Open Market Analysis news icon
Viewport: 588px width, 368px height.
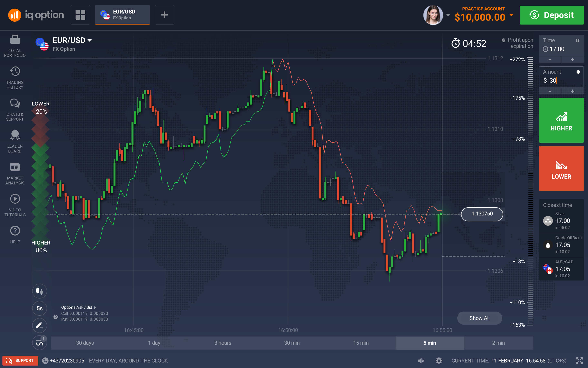coord(15,167)
